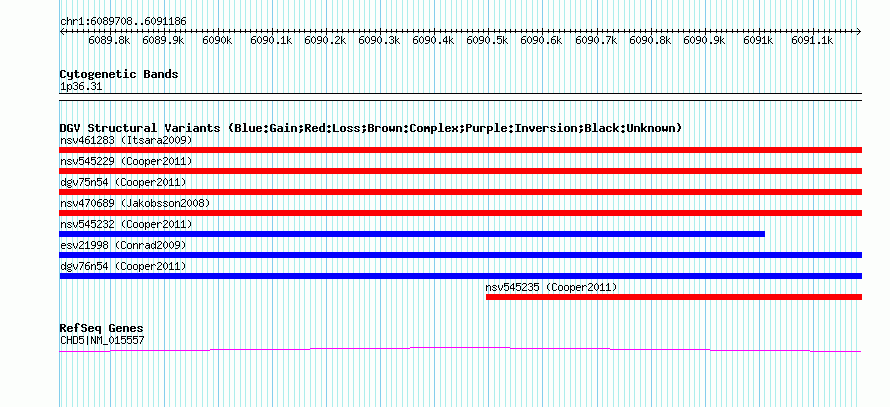
Task: Open variant label dgv75n54 (Cooper2011)
Action: pos(123,182)
